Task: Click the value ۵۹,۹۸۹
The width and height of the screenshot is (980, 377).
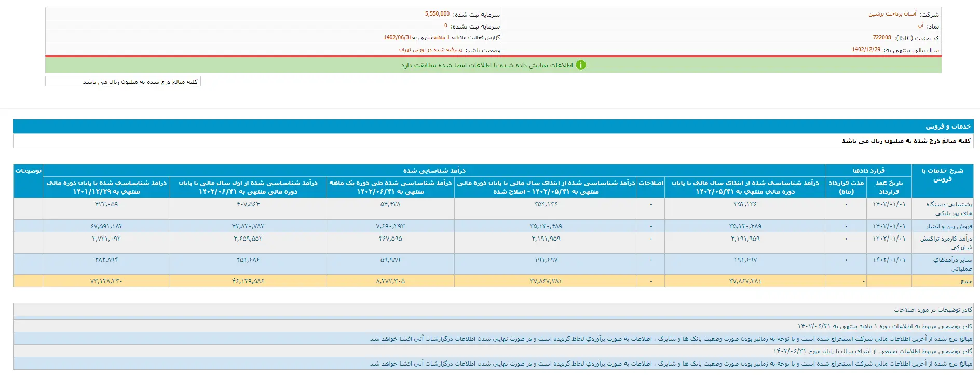Action: pos(390,260)
